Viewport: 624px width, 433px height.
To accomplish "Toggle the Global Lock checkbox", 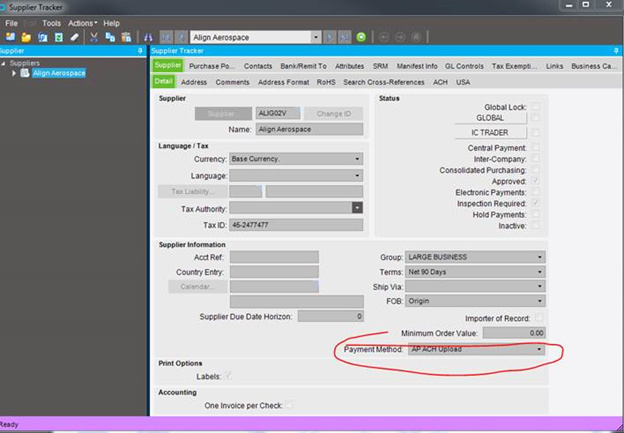I will tap(536, 106).
